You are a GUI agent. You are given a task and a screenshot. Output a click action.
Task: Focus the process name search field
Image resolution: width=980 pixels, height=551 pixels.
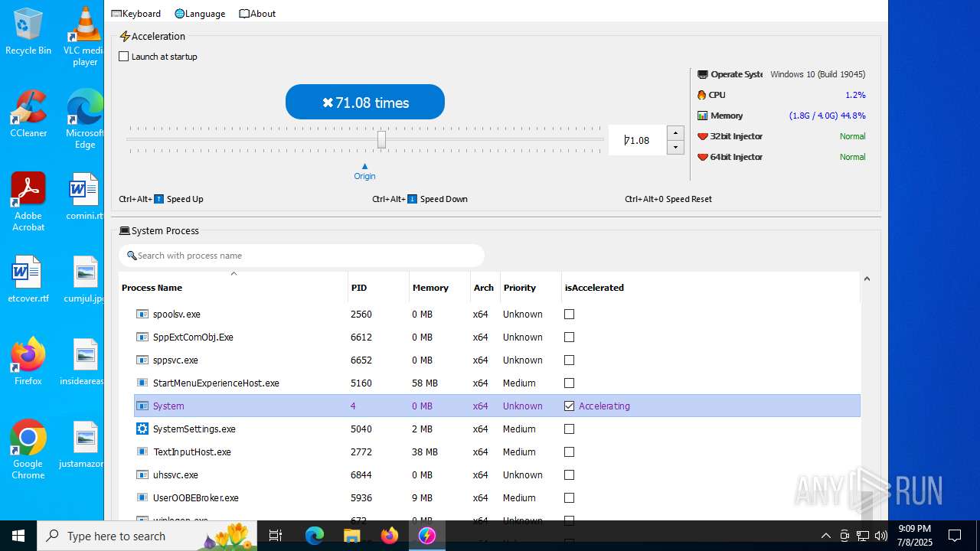pyautogui.click(x=302, y=256)
